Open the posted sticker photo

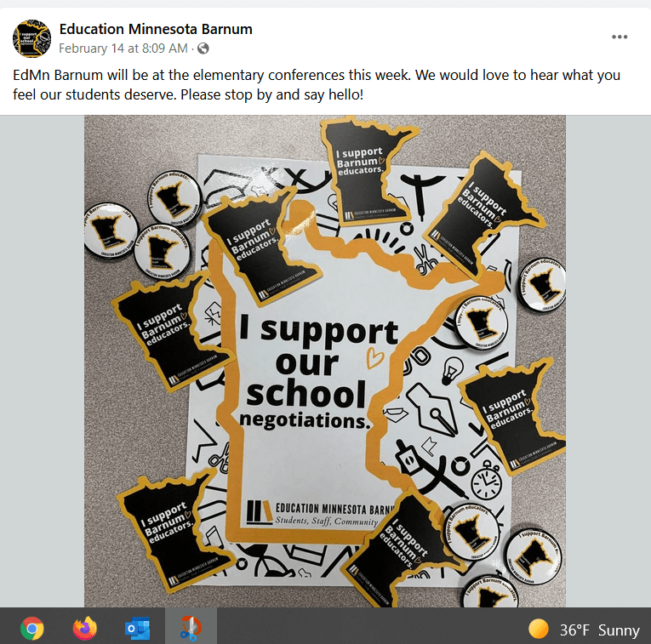(325, 361)
